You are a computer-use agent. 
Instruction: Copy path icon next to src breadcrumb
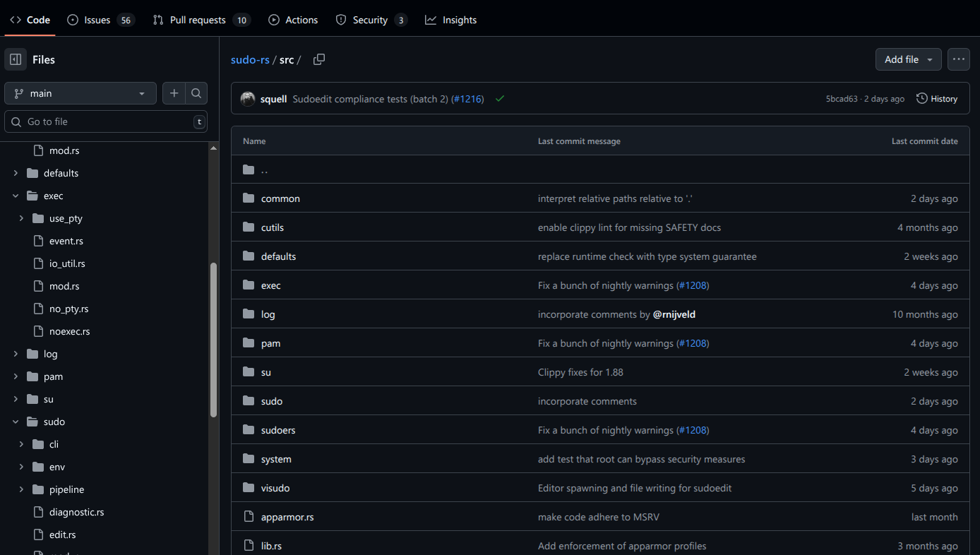(x=319, y=59)
